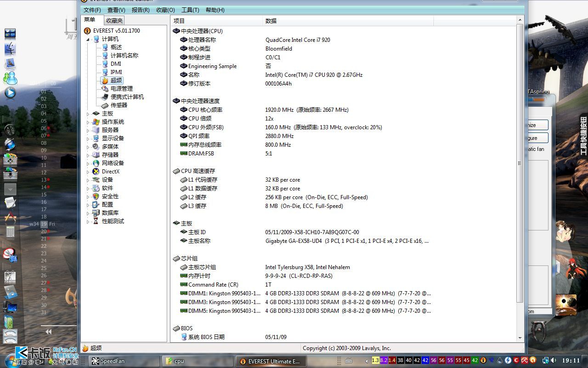Select EVEREST v5.01.1700 root node
The image size is (588, 368).
coord(116,31)
